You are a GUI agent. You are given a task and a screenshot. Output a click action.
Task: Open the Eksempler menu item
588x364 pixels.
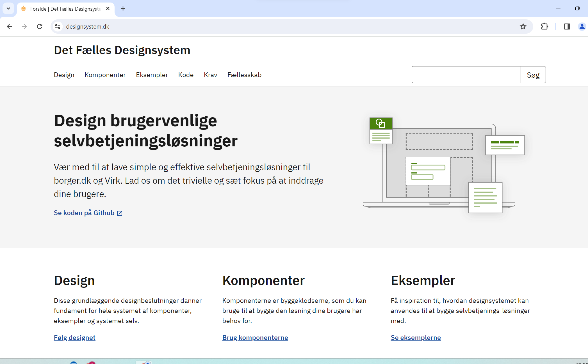152,75
